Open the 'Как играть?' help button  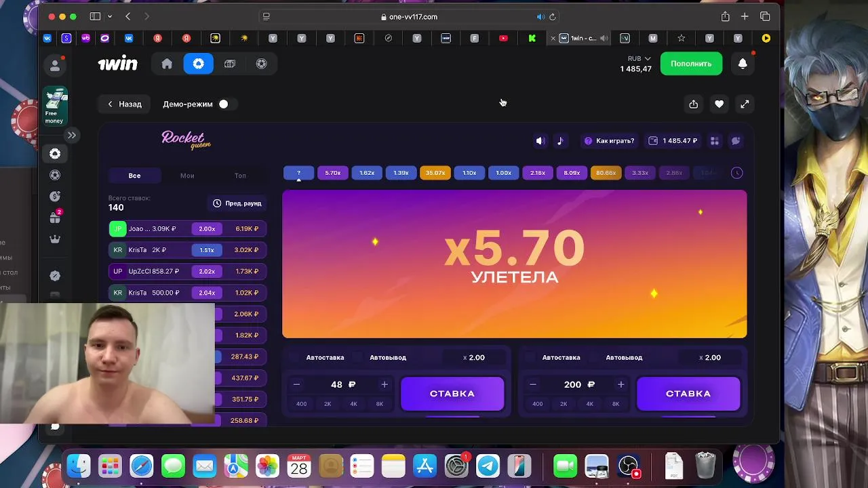(609, 141)
